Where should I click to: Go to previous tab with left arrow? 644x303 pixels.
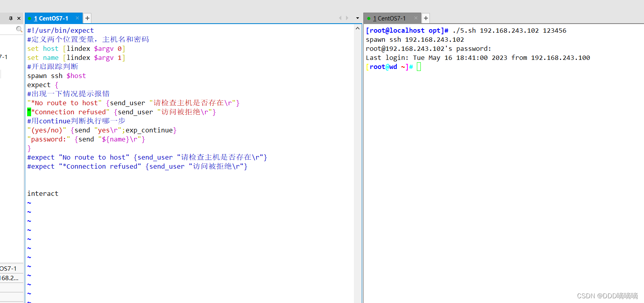click(340, 18)
